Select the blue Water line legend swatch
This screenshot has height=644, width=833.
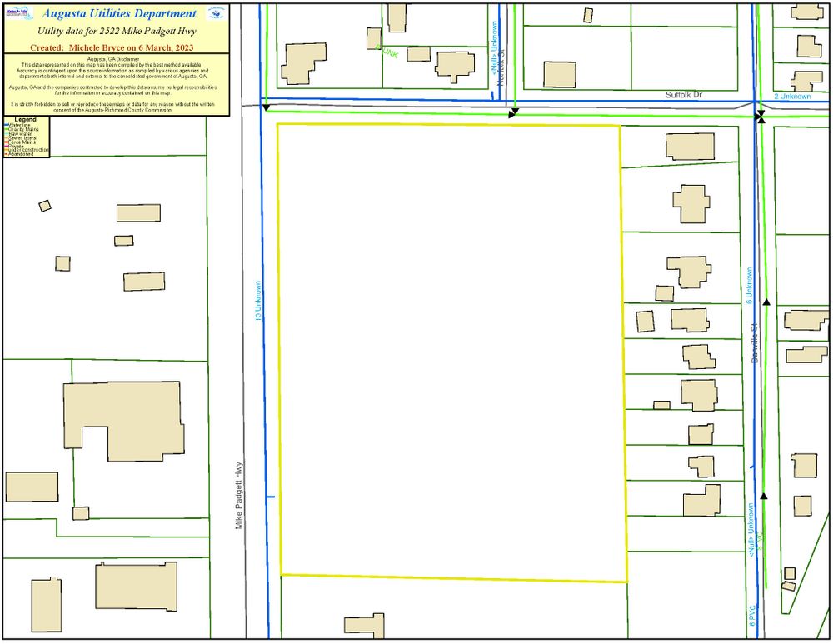[x=7, y=125]
